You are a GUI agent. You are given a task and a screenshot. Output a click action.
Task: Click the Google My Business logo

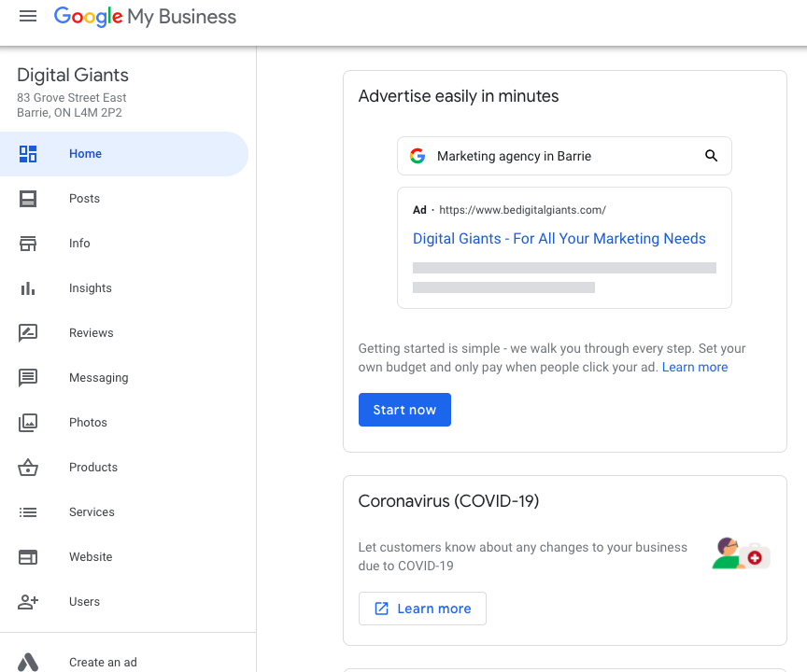click(145, 17)
